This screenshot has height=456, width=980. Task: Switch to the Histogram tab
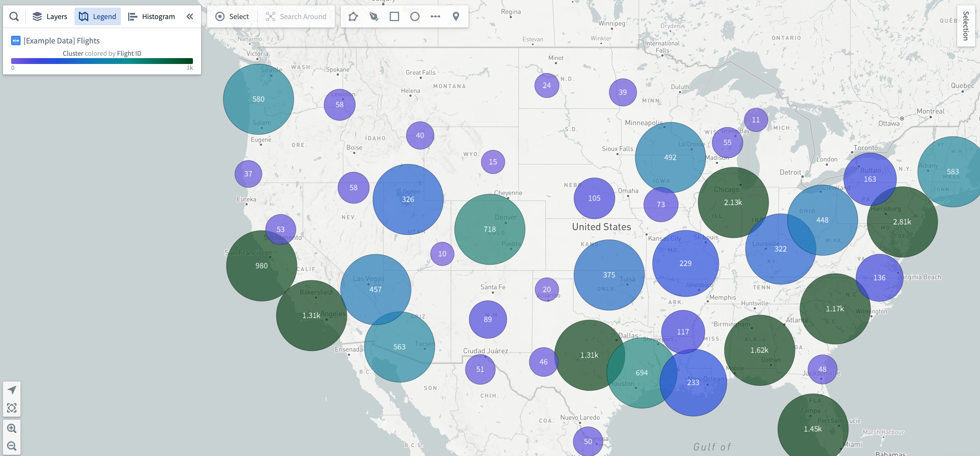pos(151,16)
